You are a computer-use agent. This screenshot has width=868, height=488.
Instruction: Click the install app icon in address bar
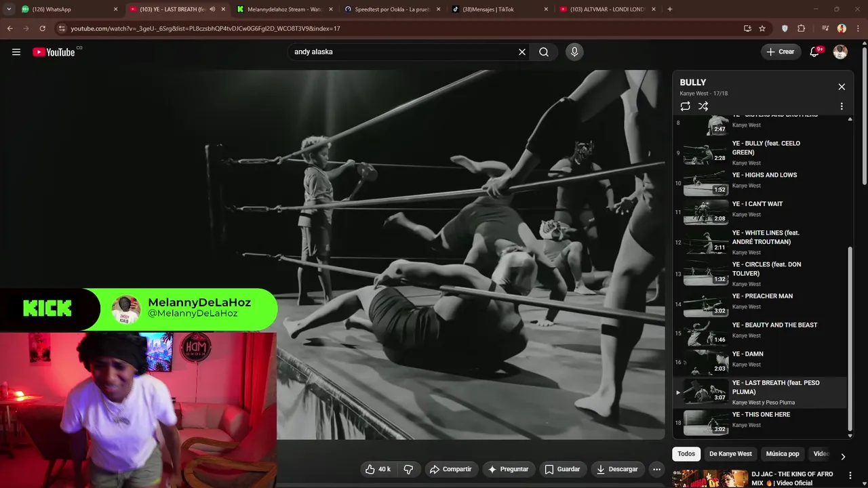tap(747, 28)
